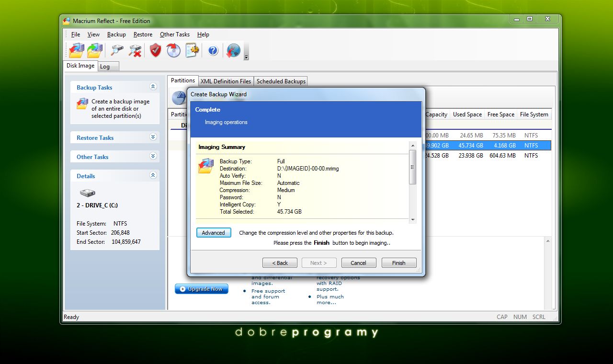
Task: Click the Used Space column header
Action: [467, 114]
